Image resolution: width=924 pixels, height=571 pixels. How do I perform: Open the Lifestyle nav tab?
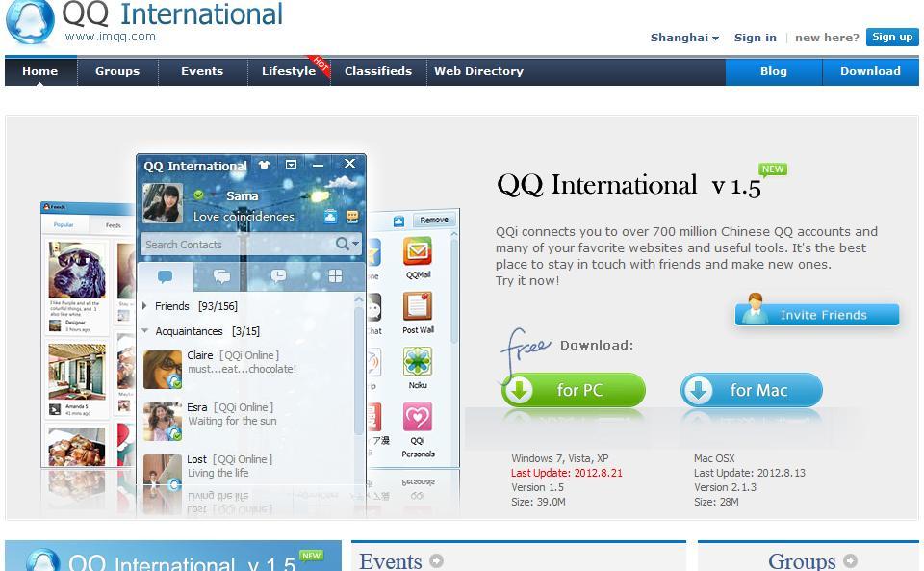point(289,71)
